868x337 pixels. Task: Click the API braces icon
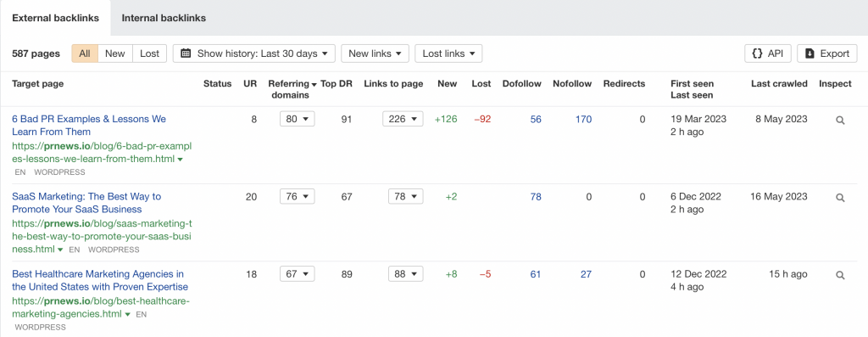[x=757, y=53]
